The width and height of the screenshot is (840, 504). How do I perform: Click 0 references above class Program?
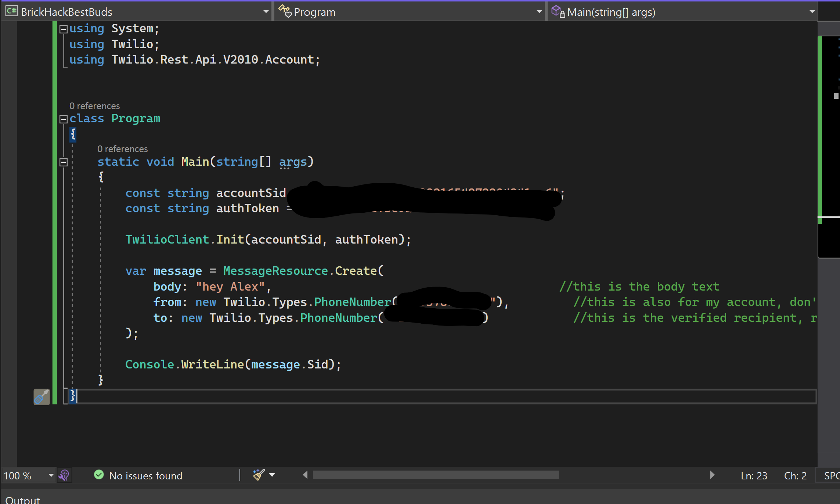coord(94,106)
